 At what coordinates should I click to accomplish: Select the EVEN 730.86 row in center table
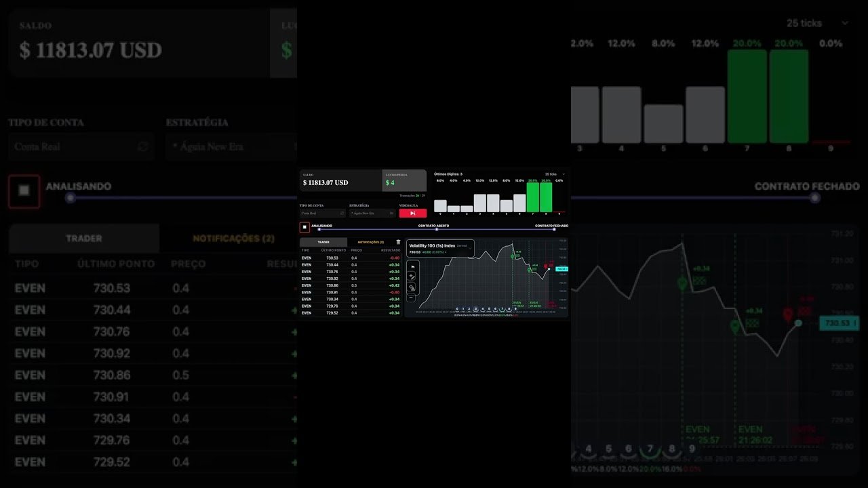[x=351, y=285]
